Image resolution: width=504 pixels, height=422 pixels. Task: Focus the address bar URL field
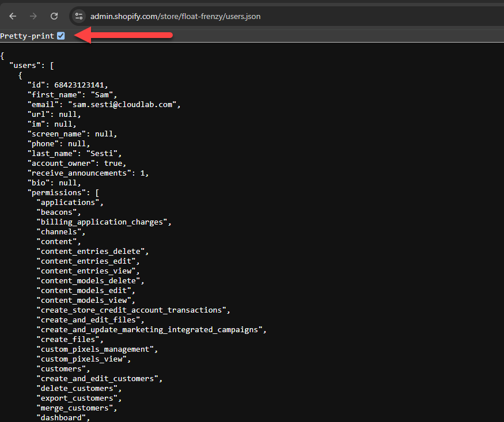click(x=175, y=16)
